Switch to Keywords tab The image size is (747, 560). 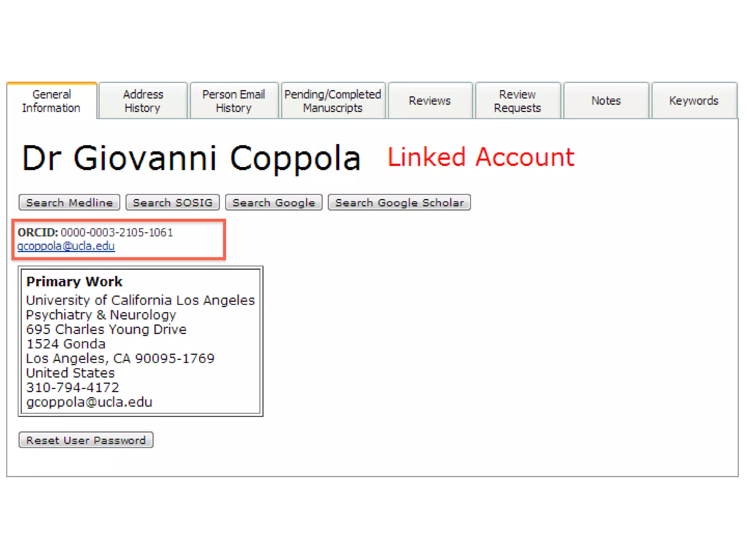(694, 101)
